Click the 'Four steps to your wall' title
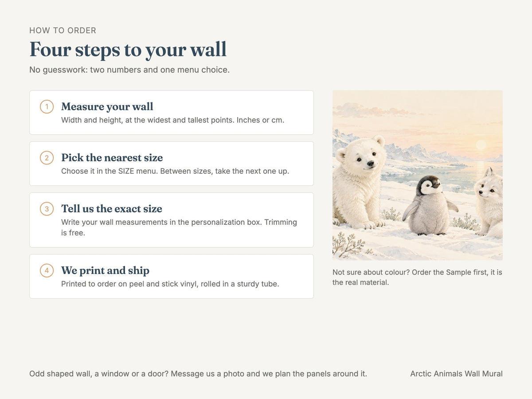This screenshot has width=532, height=399. [128, 49]
